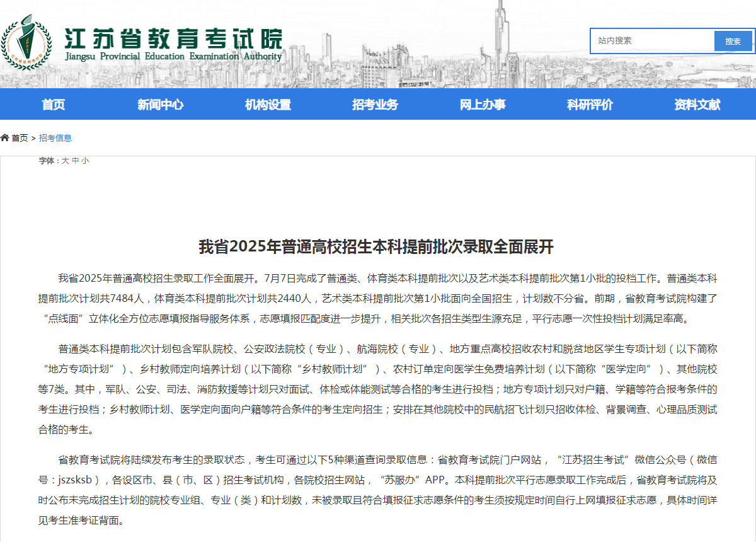
Task: Click the article headline 我省2025年普通高校招生本科提前批次录取全面展开
Action: pos(376,246)
